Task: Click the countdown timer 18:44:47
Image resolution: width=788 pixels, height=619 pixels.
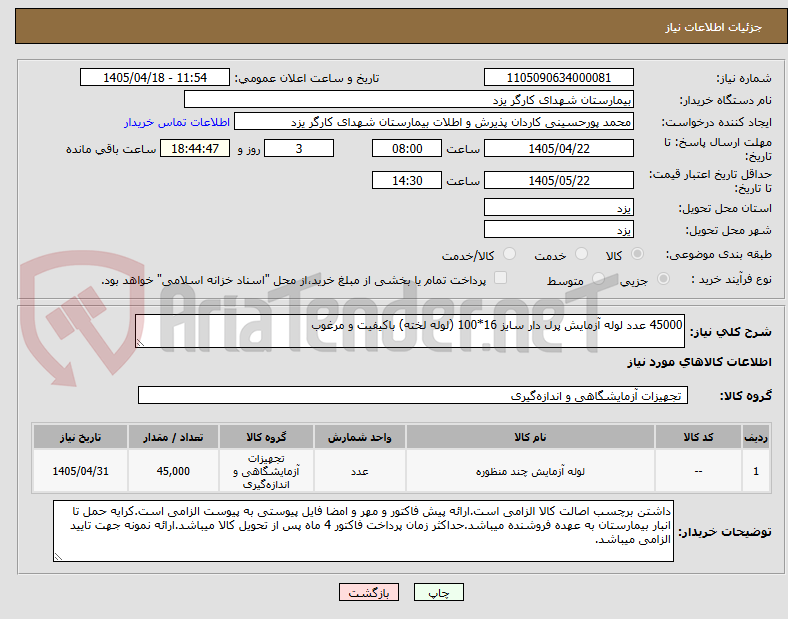Action: pyautogui.click(x=195, y=148)
